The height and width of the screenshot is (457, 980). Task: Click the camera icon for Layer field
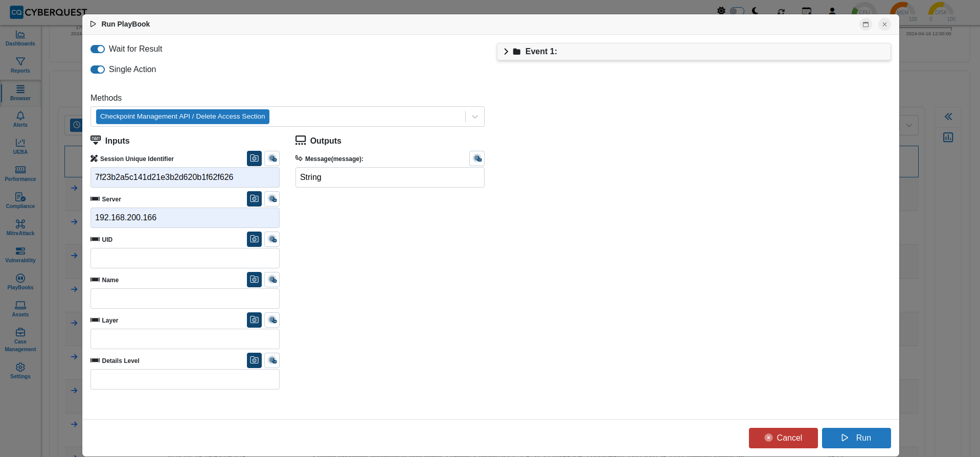coord(254,320)
